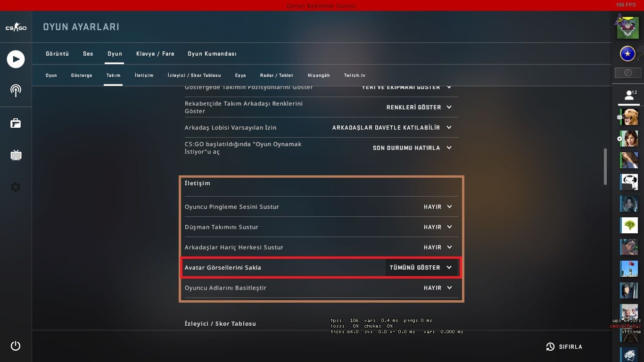The height and width of the screenshot is (362, 644).
Task: Open the recent players clock icon
Action: 628,73
